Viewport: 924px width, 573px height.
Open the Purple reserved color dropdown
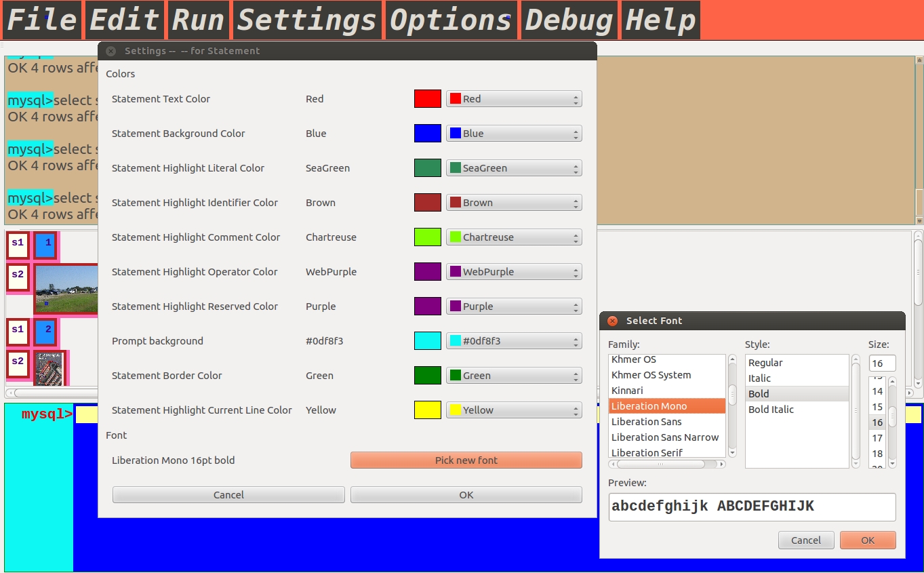click(514, 307)
